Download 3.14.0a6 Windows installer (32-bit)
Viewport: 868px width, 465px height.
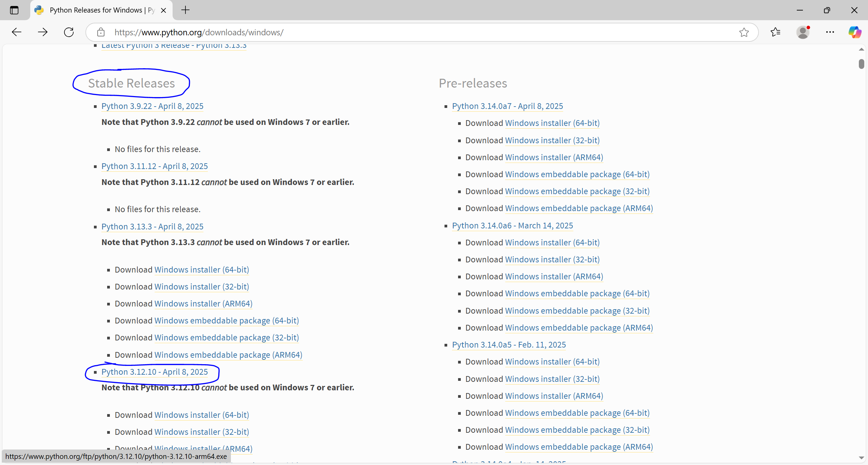click(552, 260)
